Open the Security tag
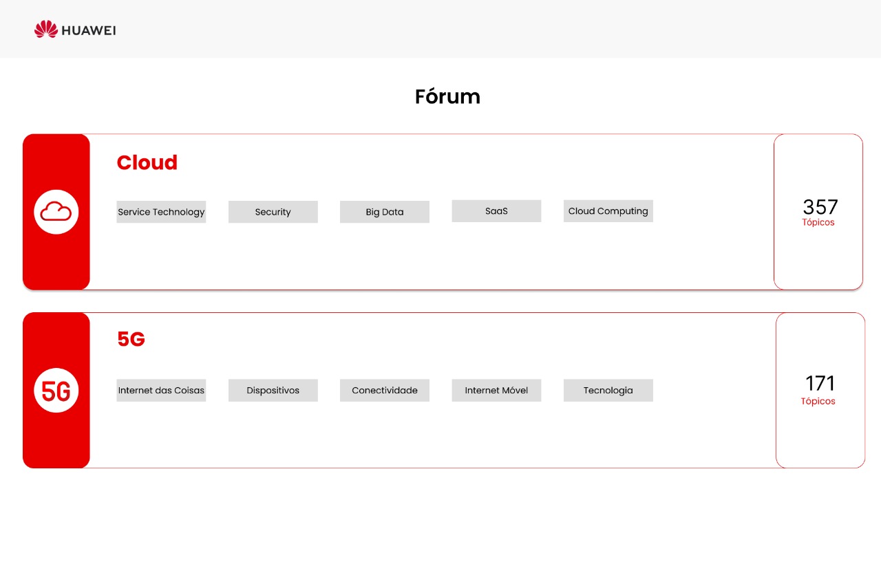Viewport: 881px width, 588px height. click(x=273, y=212)
